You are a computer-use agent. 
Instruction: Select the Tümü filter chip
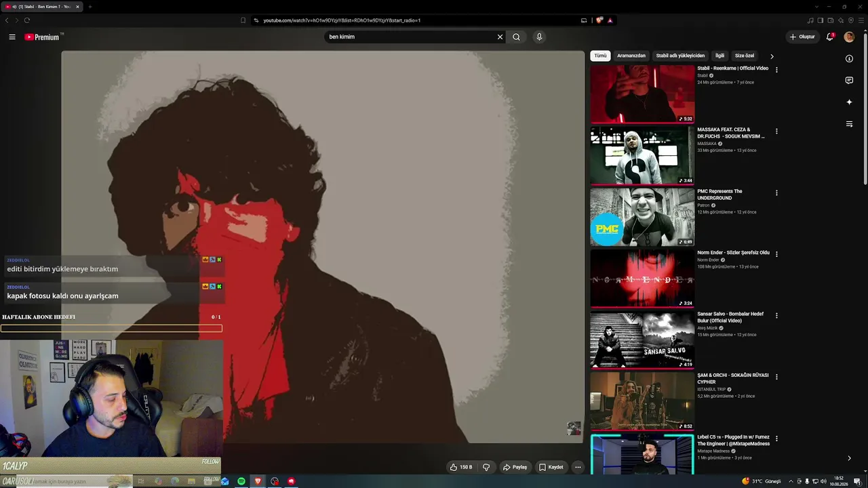click(600, 56)
